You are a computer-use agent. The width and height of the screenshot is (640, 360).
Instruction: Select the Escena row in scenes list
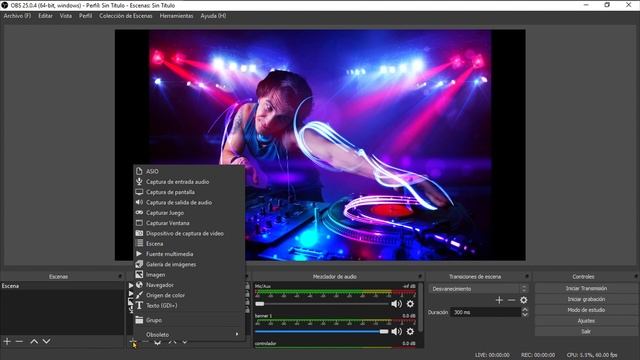pos(62,286)
